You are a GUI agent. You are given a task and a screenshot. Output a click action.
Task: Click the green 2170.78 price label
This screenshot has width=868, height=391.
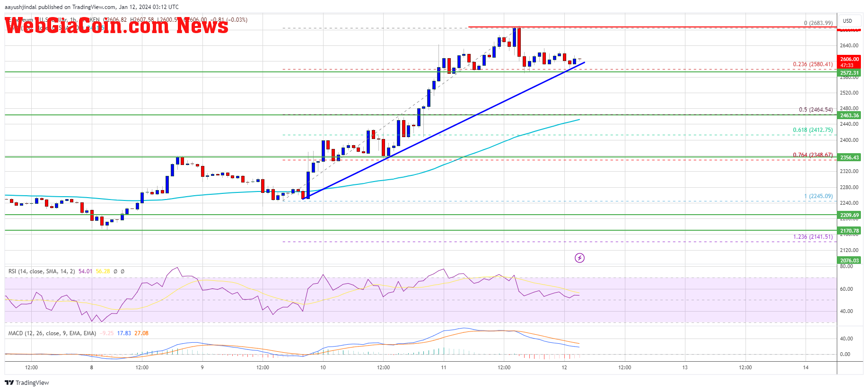[x=849, y=231]
